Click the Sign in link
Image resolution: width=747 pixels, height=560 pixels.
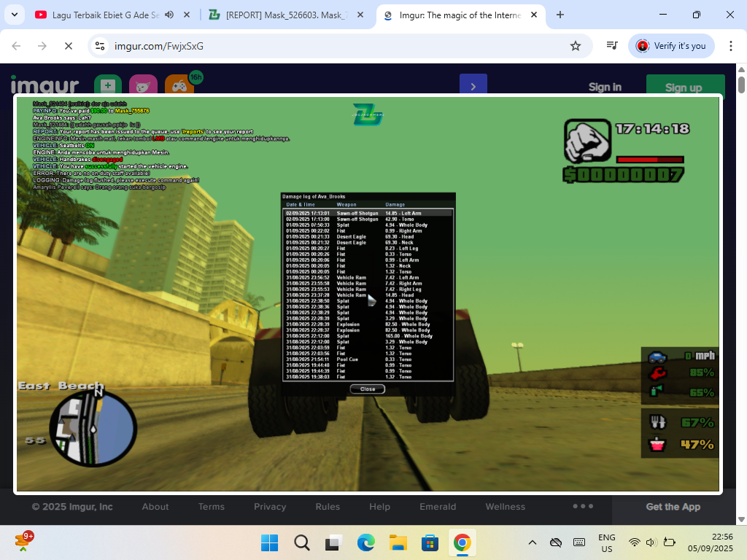tap(605, 87)
